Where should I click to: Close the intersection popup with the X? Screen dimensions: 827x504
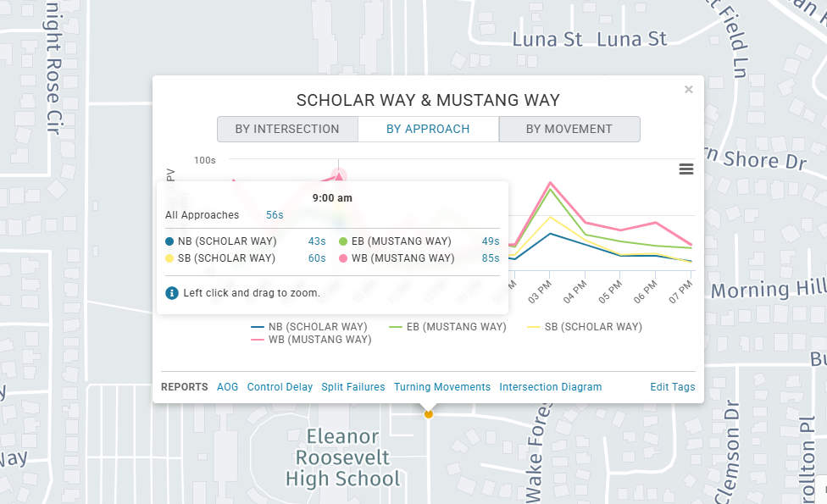coord(688,90)
